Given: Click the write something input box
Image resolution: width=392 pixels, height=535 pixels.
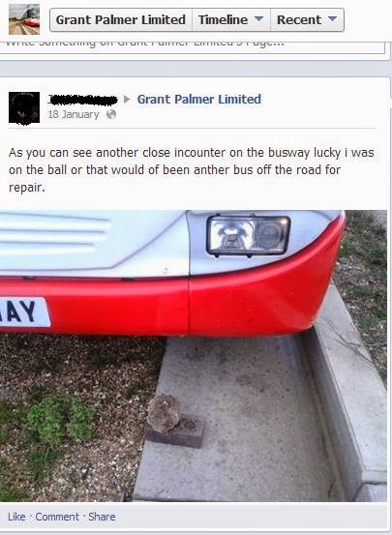Looking at the screenshot, I should tap(192, 47).
